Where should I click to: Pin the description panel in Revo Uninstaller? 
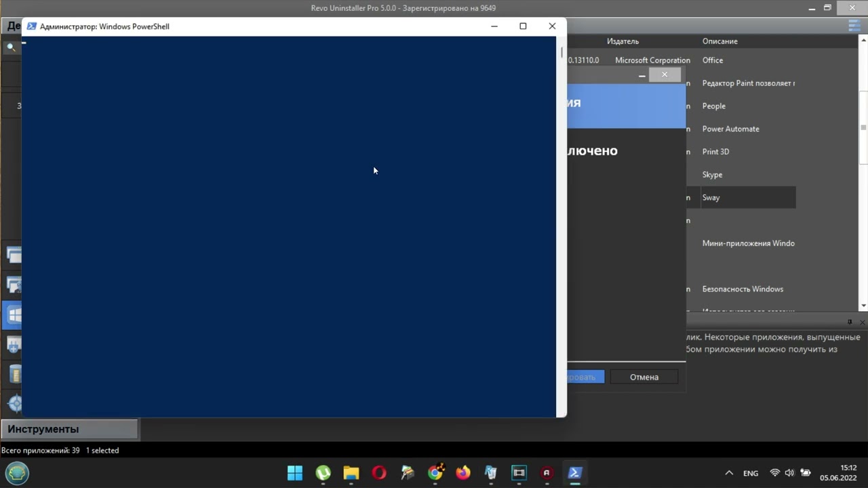click(x=850, y=322)
